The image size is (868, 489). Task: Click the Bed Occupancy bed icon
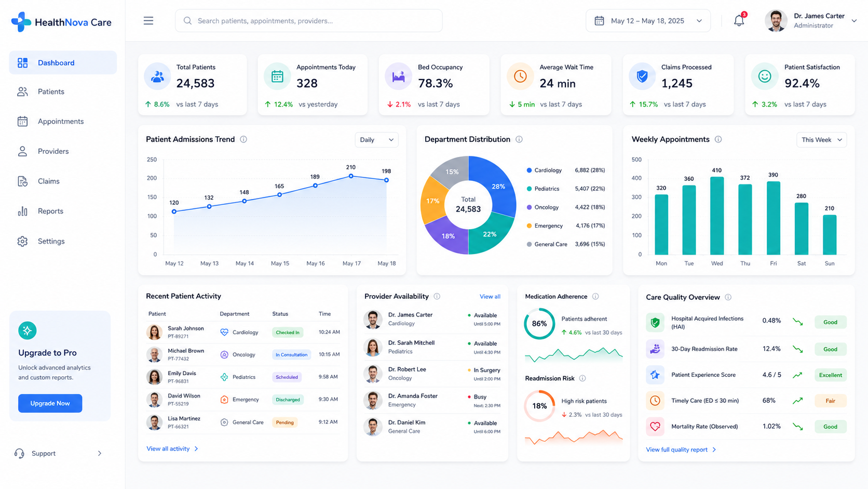coord(398,76)
